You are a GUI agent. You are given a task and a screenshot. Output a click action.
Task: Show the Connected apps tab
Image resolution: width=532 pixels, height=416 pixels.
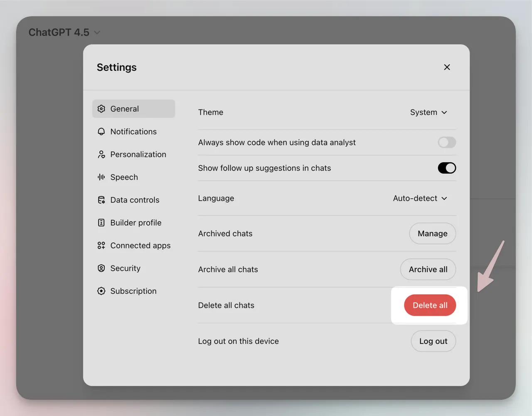[x=133, y=245]
